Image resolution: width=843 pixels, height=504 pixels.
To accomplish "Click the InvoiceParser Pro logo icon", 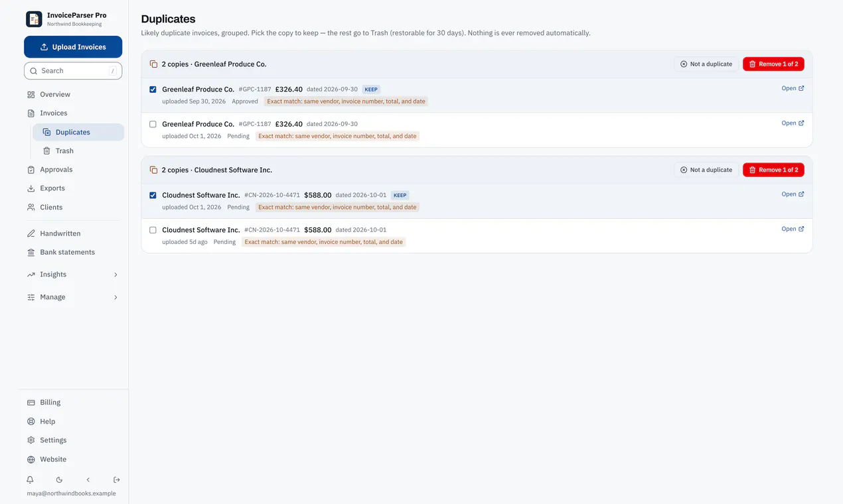I will coord(34,19).
